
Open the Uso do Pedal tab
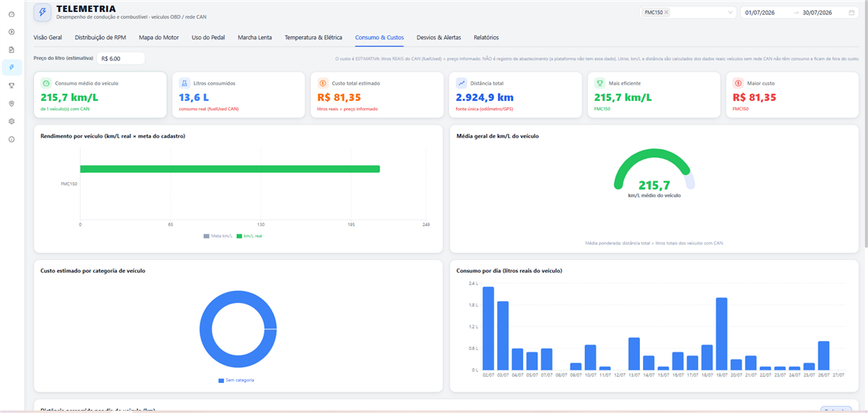click(x=208, y=38)
